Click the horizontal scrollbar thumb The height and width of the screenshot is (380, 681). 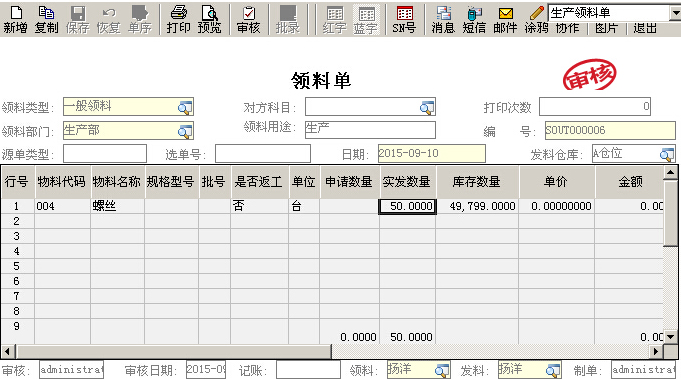tap(173, 351)
